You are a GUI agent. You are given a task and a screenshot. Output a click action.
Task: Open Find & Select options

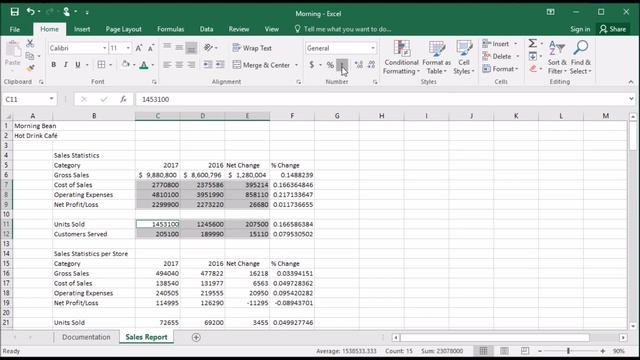(580, 57)
